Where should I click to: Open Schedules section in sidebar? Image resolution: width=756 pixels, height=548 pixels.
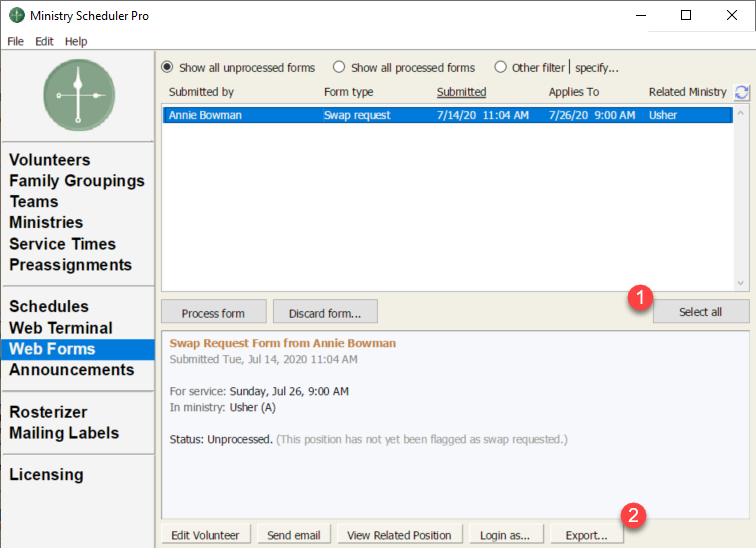click(x=49, y=306)
